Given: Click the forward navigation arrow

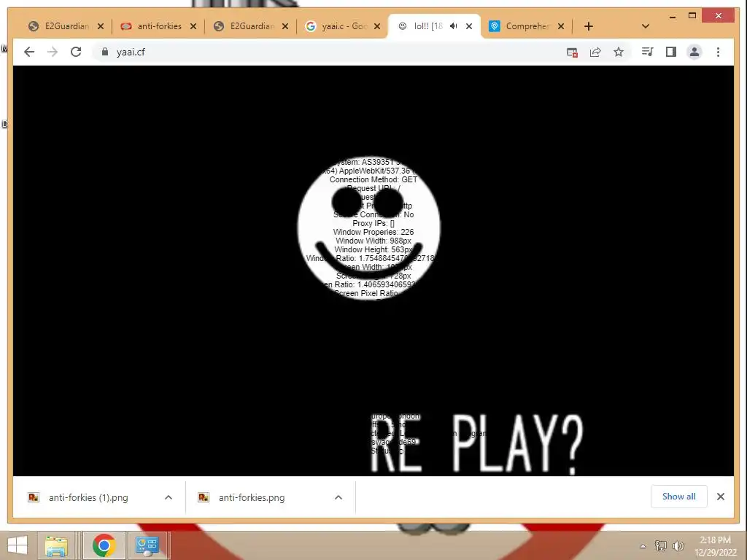Looking at the screenshot, I should [x=53, y=52].
